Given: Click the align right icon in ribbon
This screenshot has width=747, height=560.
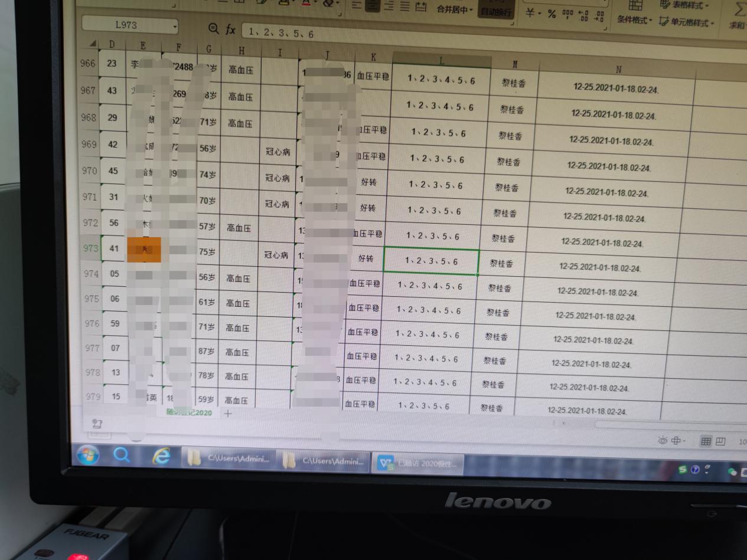Looking at the screenshot, I should (x=389, y=6).
